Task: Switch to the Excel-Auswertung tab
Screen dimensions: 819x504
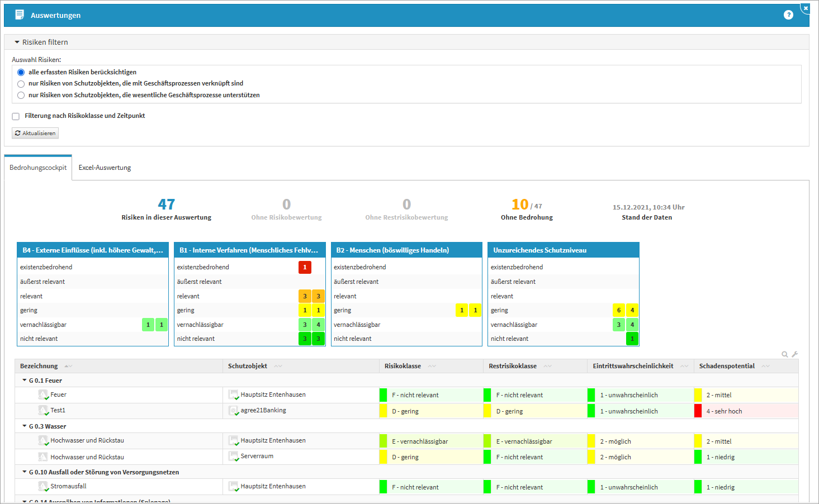Action: click(105, 168)
